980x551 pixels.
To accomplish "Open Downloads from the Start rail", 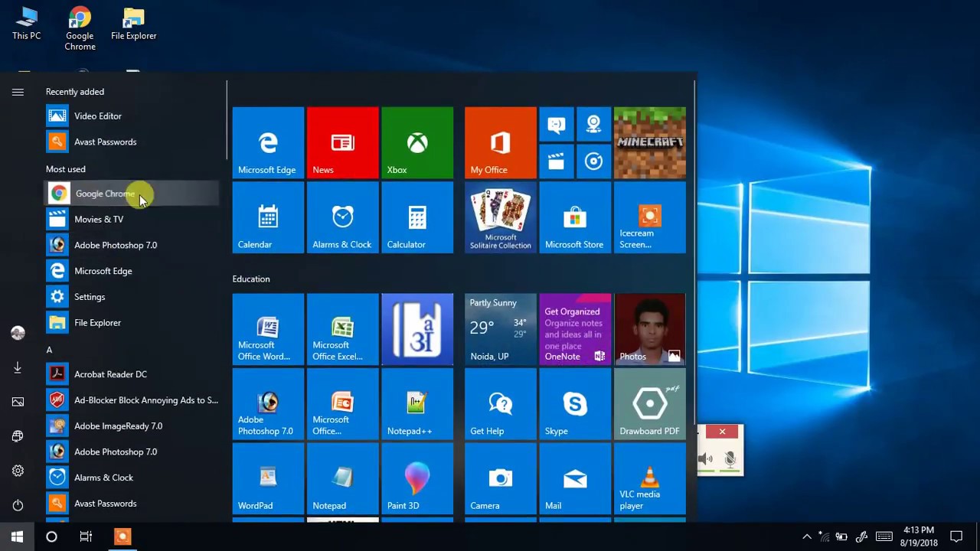I will pyautogui.click(x=18, y=367).
